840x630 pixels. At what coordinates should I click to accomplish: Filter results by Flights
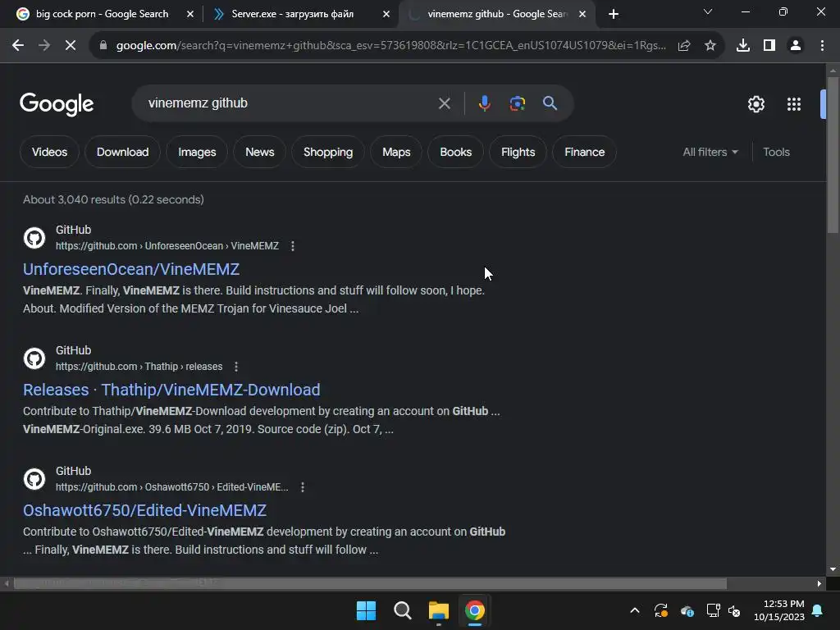tap(518, 152)
